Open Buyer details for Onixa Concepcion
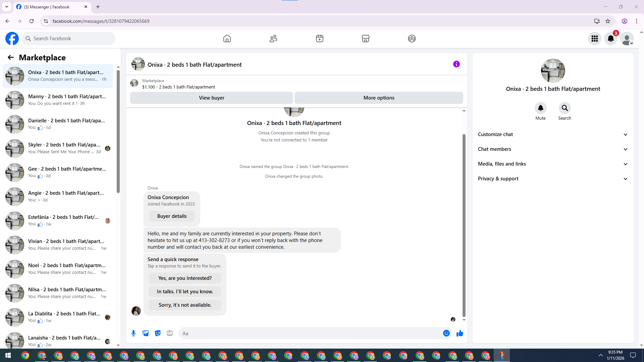The width and height of the screenshot is (644, 362). pos(172,216)
